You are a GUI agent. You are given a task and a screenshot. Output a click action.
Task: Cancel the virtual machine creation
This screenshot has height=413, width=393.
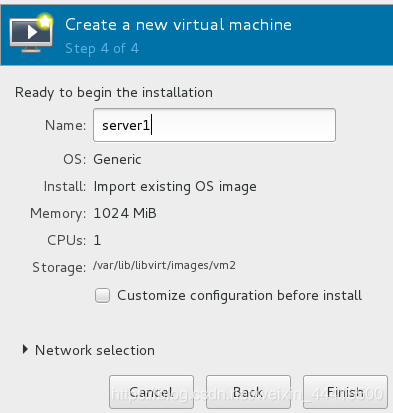point(151,392)
